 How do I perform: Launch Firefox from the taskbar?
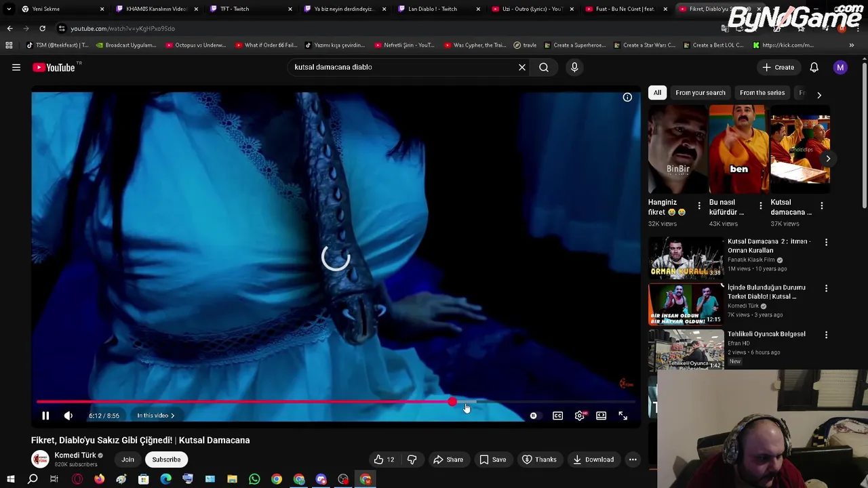(x=99, y=479)
